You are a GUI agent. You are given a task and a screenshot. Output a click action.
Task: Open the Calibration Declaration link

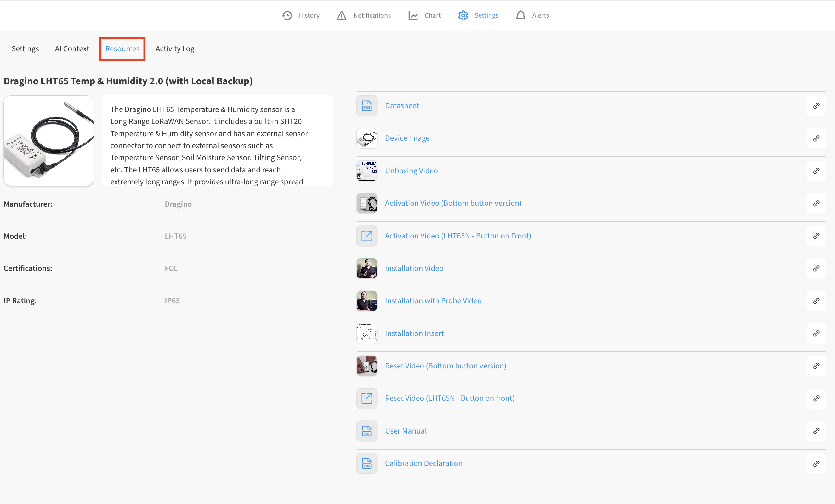(423, 463)
